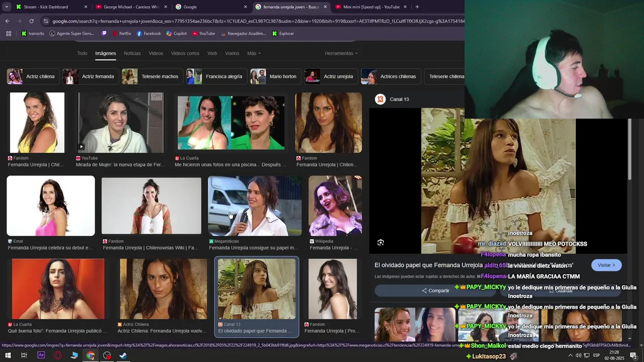Image resolution: width=644 pixels, height=362 pixels.
Task: Open the Copilot bookmark
Action: point(177,34)
